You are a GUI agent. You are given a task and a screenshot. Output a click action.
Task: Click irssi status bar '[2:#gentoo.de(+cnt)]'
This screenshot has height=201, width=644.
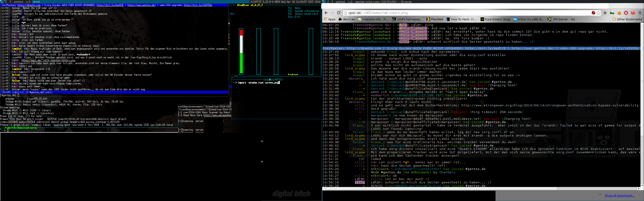(x=39, y=92)
